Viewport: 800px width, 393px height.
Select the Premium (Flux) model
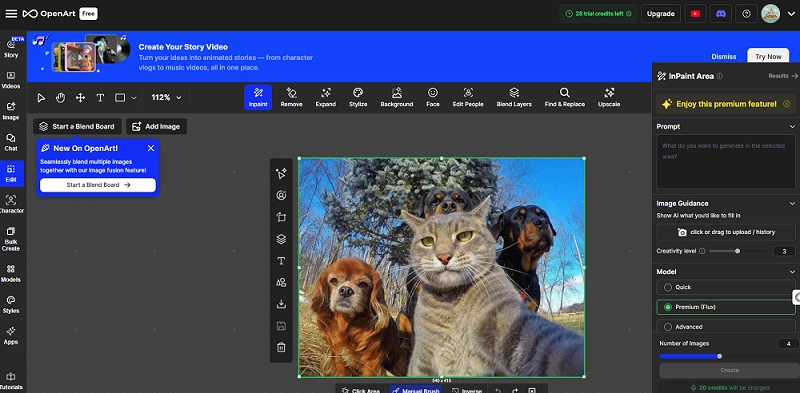(x=726, y=307)
